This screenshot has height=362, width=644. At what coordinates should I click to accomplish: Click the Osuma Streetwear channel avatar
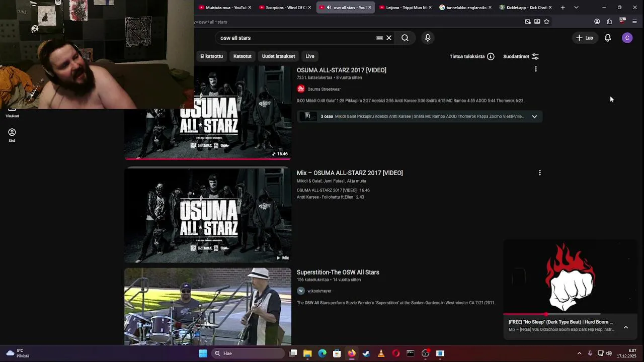click(x=301, y=89)
